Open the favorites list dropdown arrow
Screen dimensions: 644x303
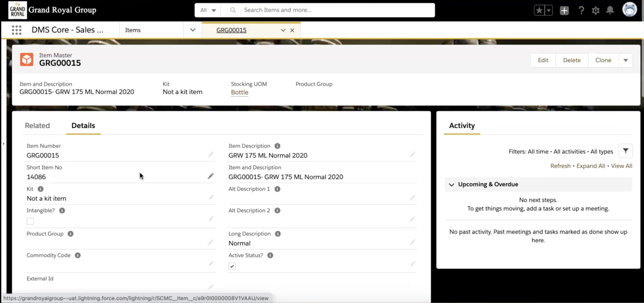point(549,10)
